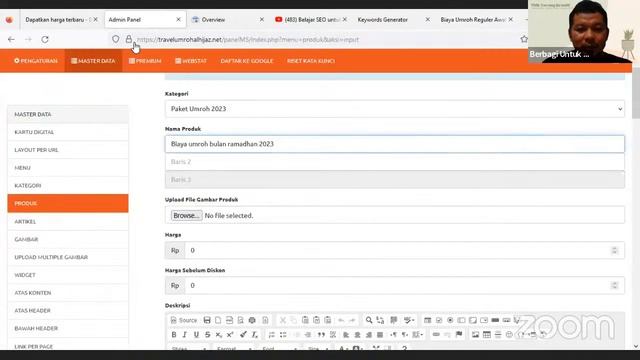Open ARTIKEL in the sidebar
The image size is (640, 360).
(x=68, y=222)
